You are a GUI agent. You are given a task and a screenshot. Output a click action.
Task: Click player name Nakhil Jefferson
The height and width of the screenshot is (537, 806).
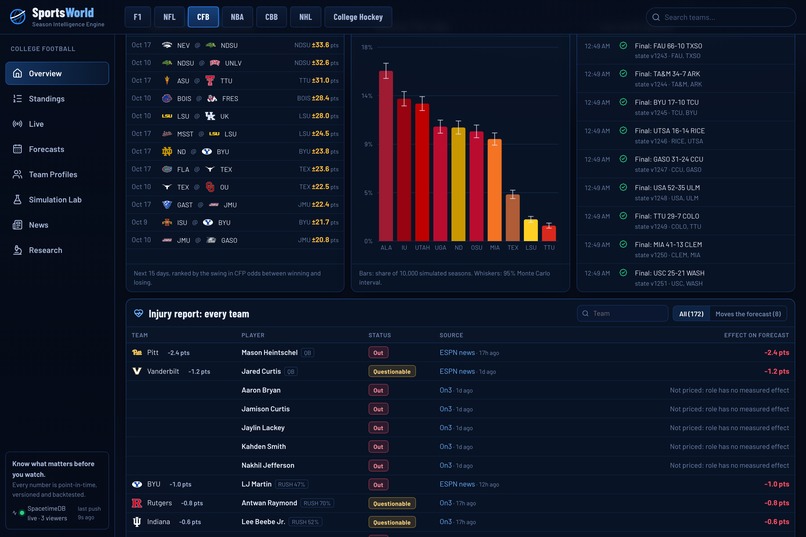pyautogui.click(x=268, y=465)
